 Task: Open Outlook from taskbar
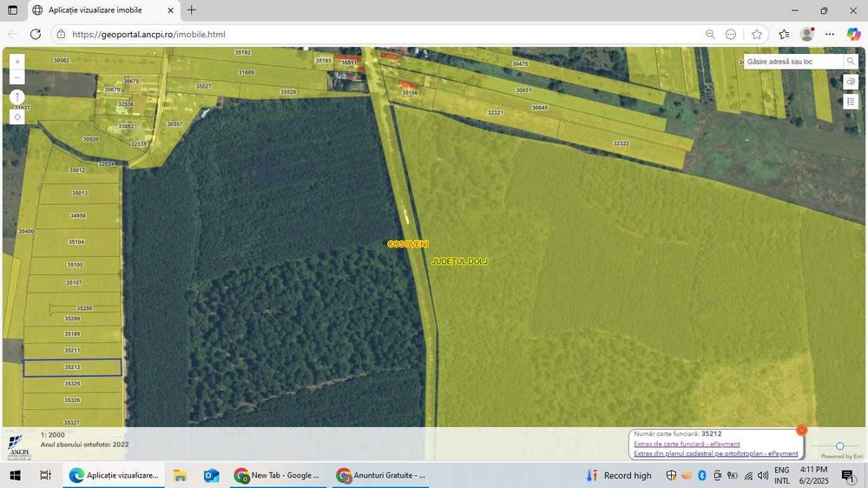[212, 475]
